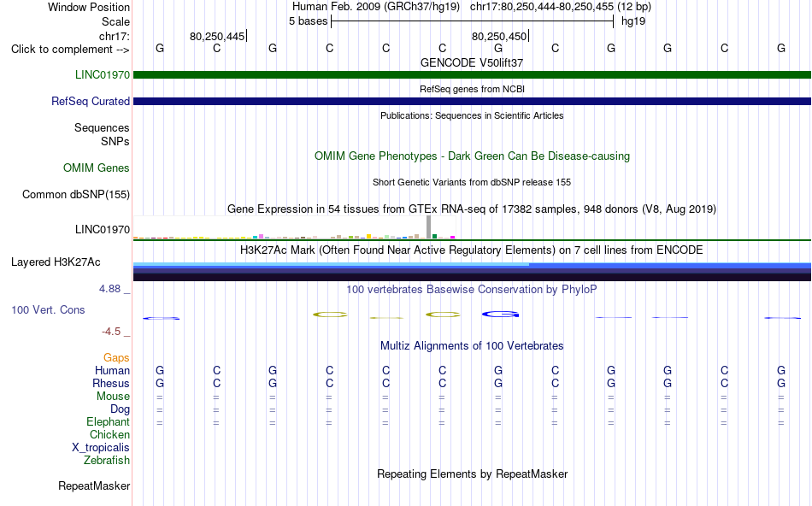
Task: Select the 'Window Position' label
Action: coord(89,7)
